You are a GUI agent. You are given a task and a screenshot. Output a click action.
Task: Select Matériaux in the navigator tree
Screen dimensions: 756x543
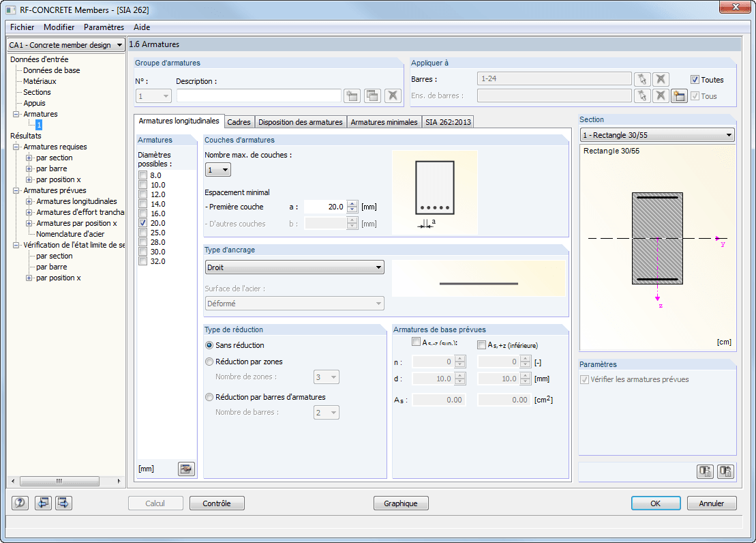(40, 81)
